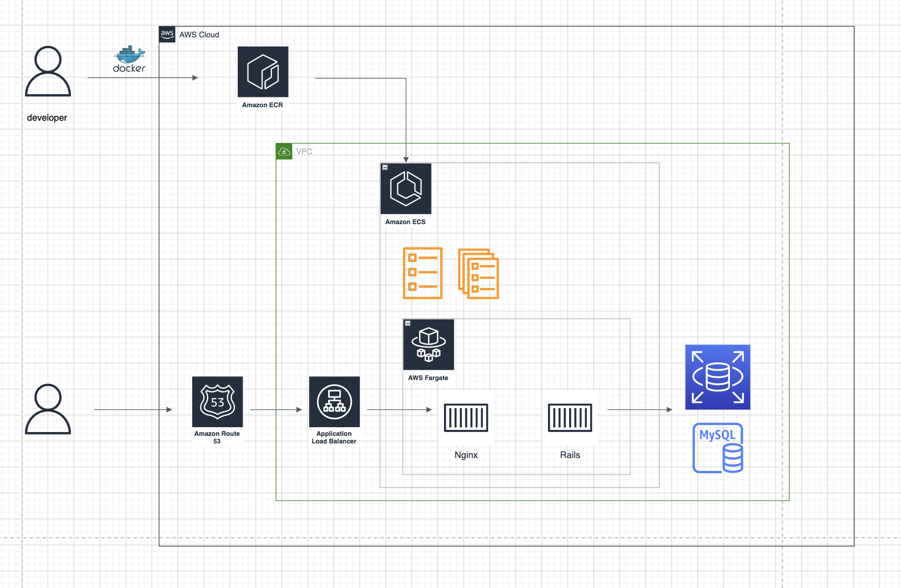Select the blue Amazon RDS icon
The width and height of the screenshot is (901, 588).
[x=718, y=377]
